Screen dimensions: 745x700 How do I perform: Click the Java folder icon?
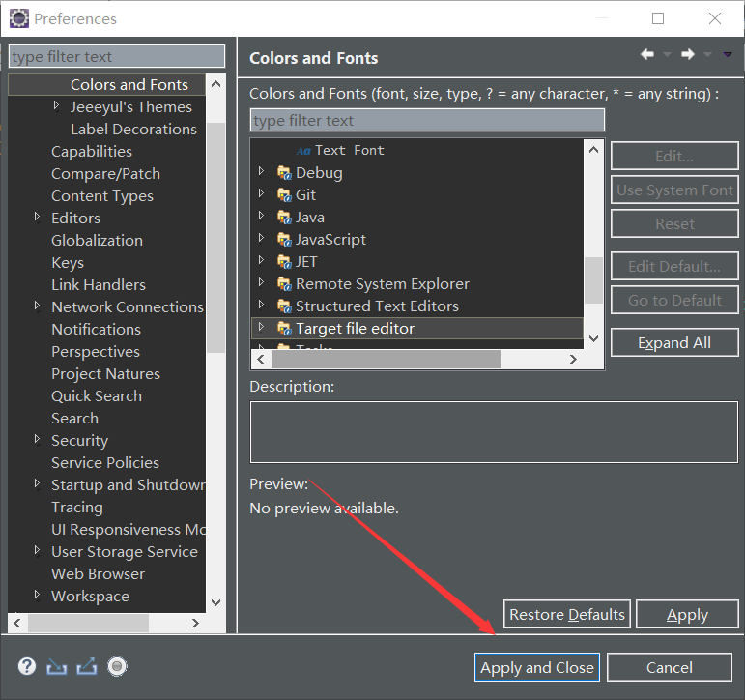[284, 218]
